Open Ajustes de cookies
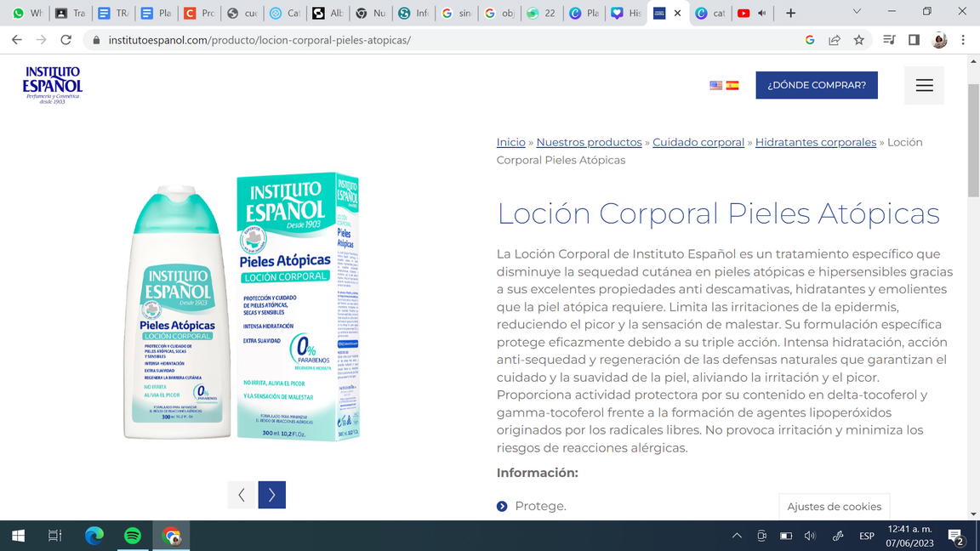 coord(834,507)
